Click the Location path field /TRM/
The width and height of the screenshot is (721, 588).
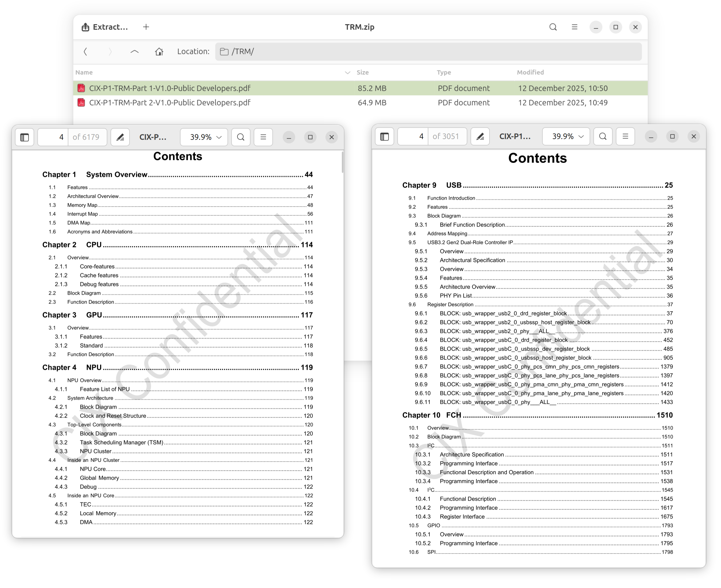click(428, 52)
